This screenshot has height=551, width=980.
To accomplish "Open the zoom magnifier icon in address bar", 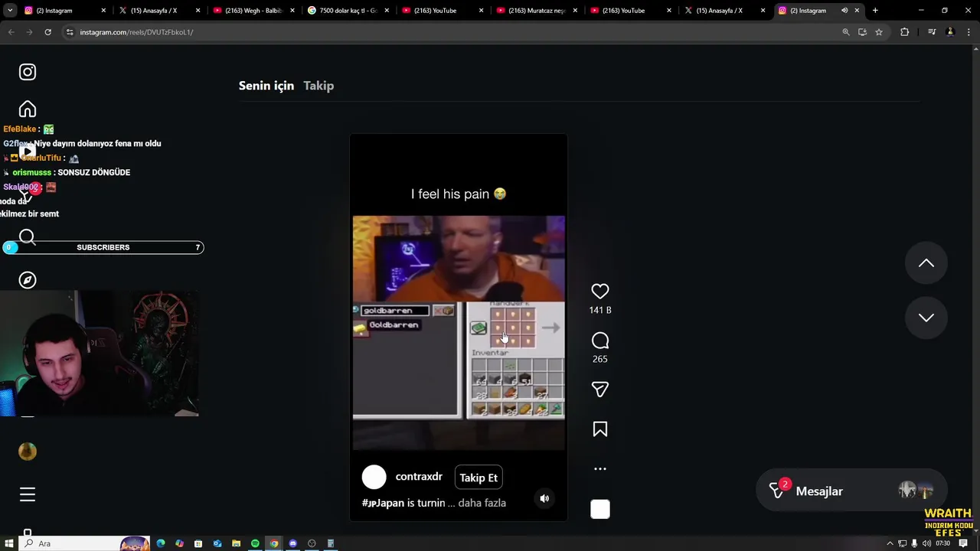I will click(x=846, y=32).
